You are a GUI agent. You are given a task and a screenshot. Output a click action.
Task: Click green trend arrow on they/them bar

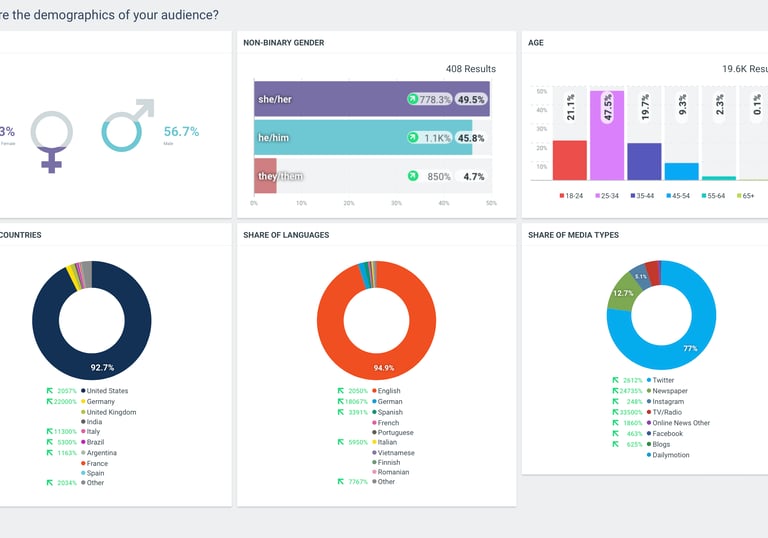413,176
